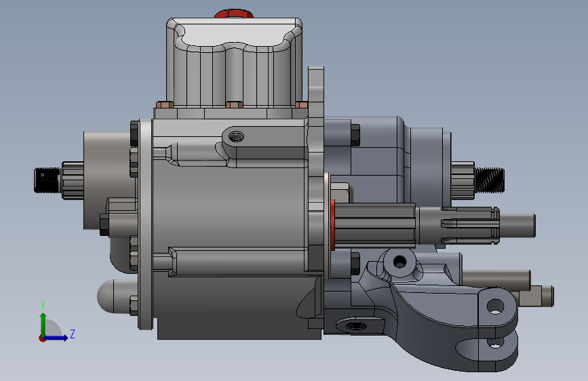The width and height of the screenshot is (588, 381).
Task: Select the red seal ring at the shaft base
Action: pyautogui.click(x=333, y=224)
